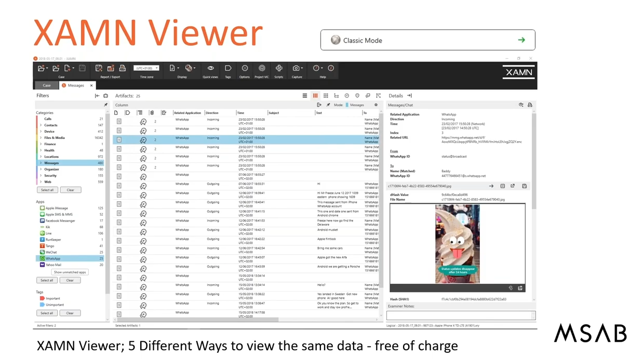Switch to the grid view icon
644x360 pixels.
click(x=326, y=96)
